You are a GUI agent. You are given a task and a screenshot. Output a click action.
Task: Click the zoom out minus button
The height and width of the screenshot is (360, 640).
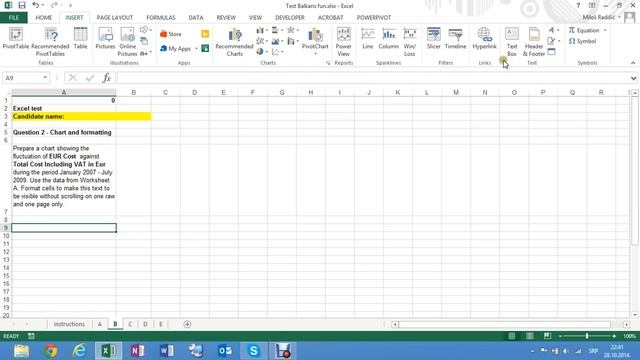[560, 336]
